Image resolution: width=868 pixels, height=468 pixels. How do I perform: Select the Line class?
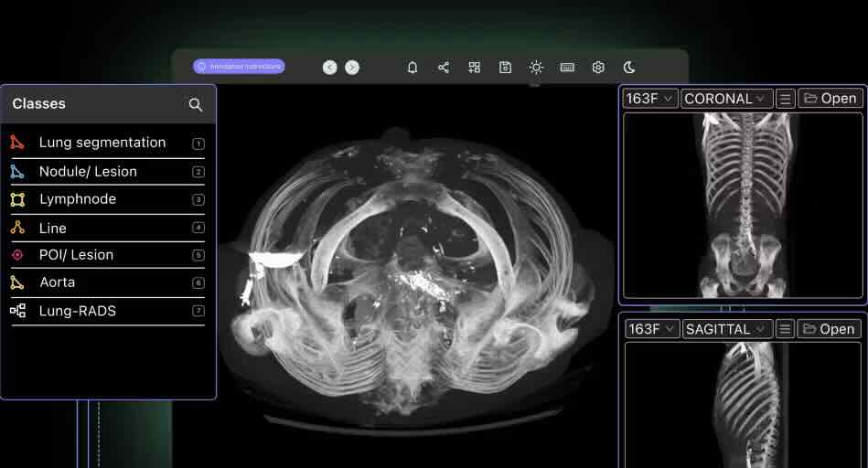pos(108,228)
